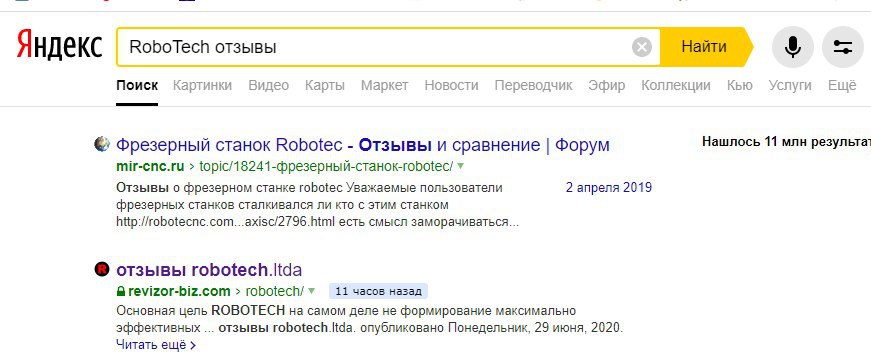Click the '11 часов назад' badge
Image resolution: width=871 pixels, height=364 pixels.
point(378,291)
